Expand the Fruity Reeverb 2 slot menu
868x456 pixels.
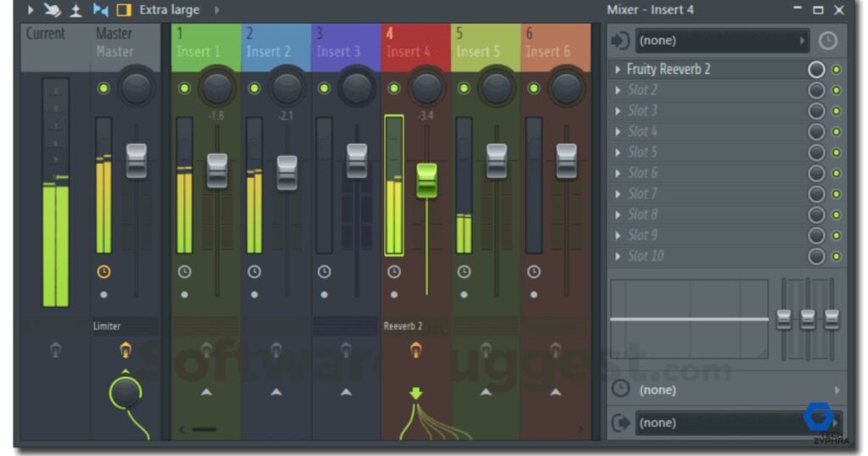(x=618, y=70)
